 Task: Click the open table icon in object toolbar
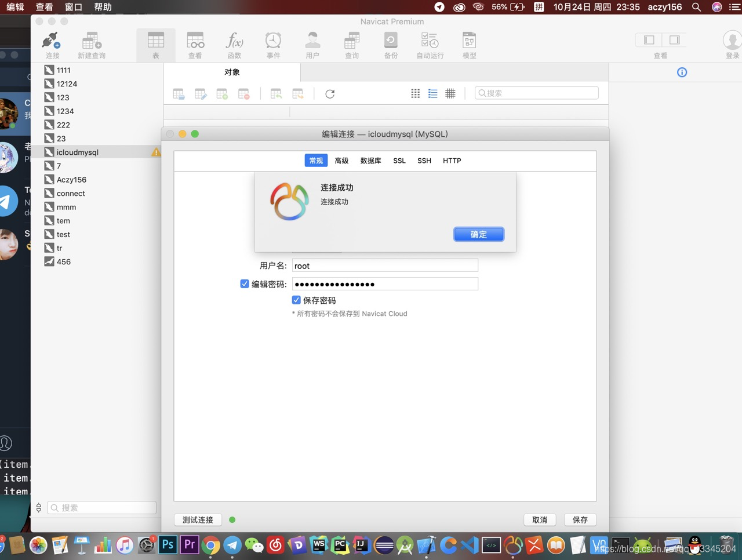click(179, 94)
